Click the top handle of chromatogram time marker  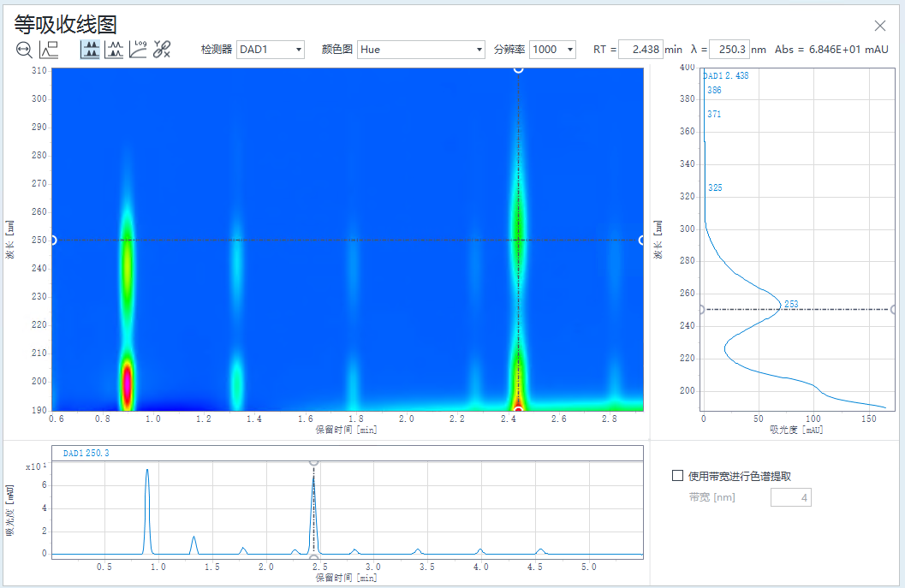313,461
